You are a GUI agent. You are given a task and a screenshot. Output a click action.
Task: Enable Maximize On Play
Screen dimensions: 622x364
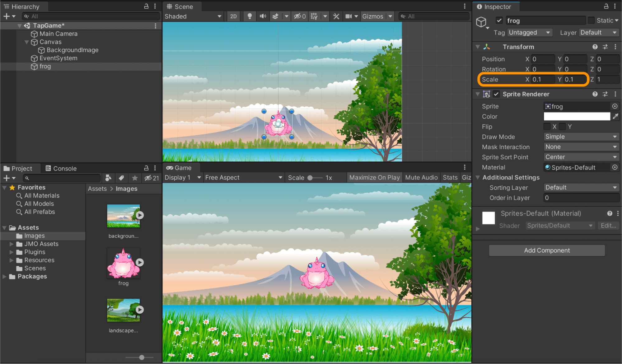[x=374, y=177]
